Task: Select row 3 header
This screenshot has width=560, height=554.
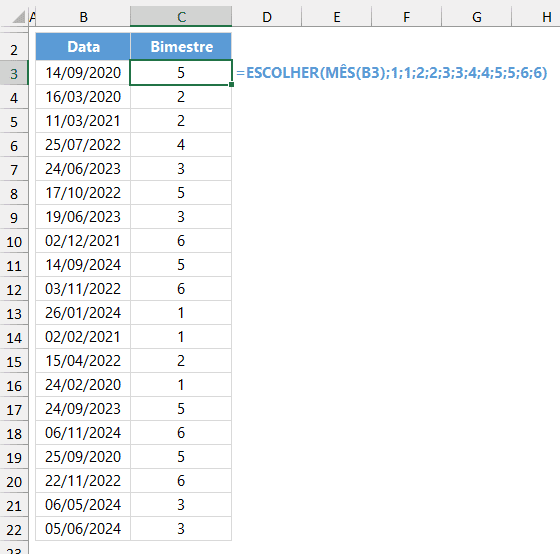Action: 14,74
